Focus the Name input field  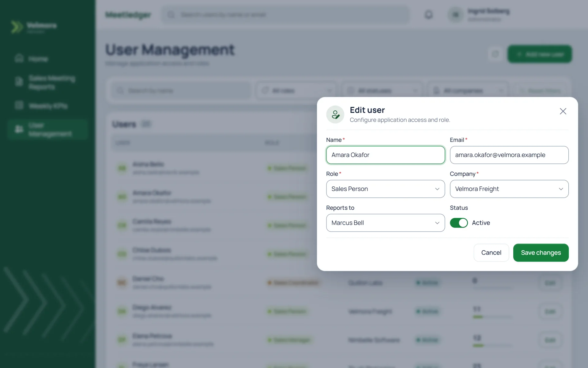point(386,155)
